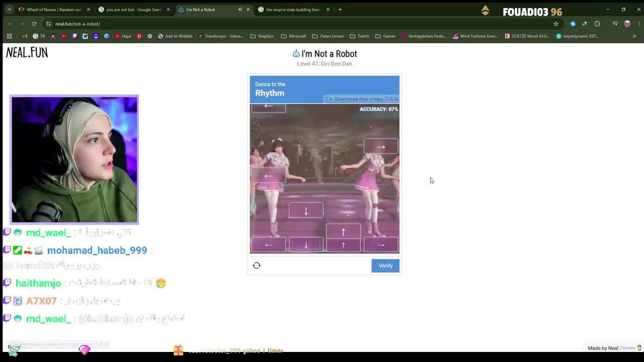Expand the Graphics bookmarks folder
Viewport: 644px width, 362px height.
(x=262, y=36)
